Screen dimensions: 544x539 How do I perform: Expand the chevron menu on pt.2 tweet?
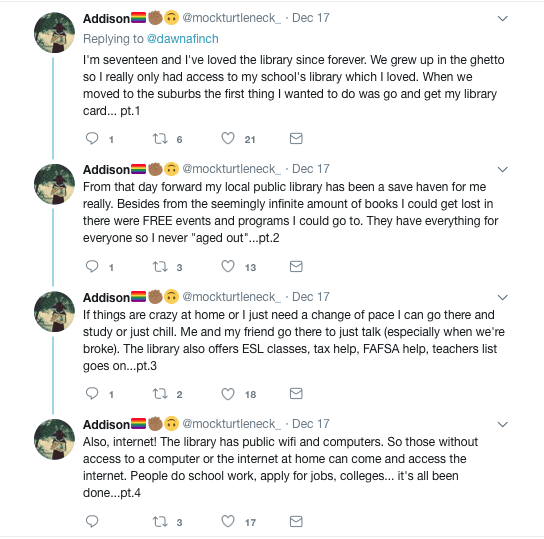click(502, 170)
